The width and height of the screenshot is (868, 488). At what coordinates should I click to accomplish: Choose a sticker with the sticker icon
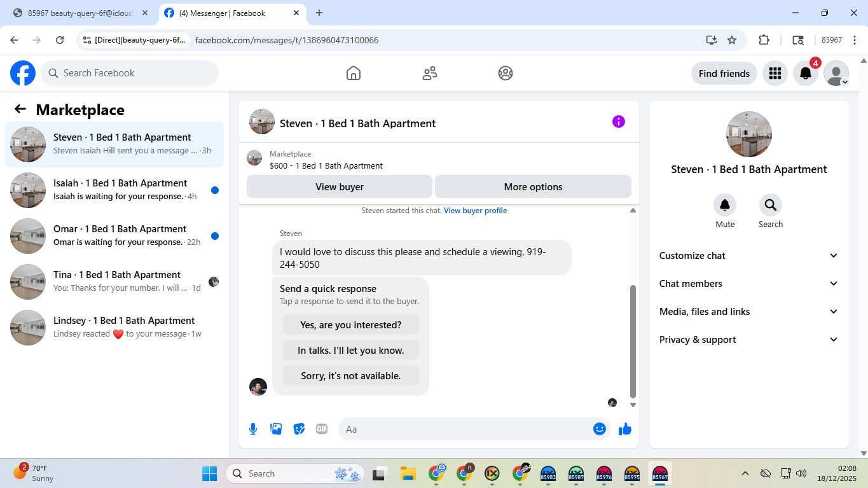299,429
